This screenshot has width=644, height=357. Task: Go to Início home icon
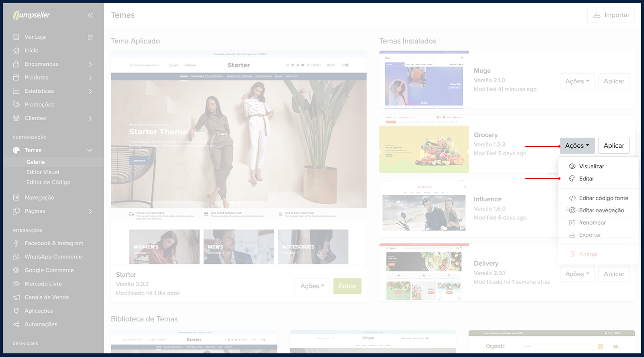(16, 50)
